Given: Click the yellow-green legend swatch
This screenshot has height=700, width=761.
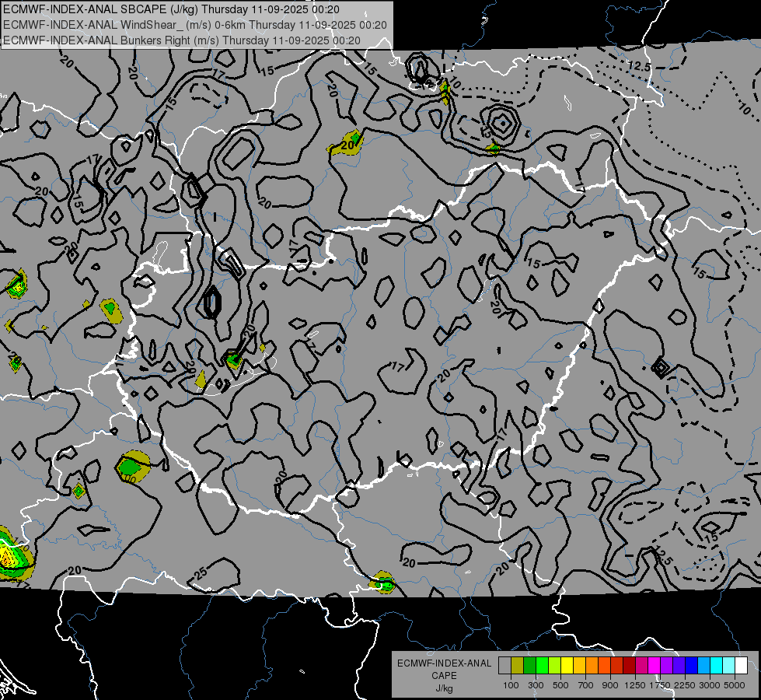Looking at the screenshot, I should [x=555, y=666].
